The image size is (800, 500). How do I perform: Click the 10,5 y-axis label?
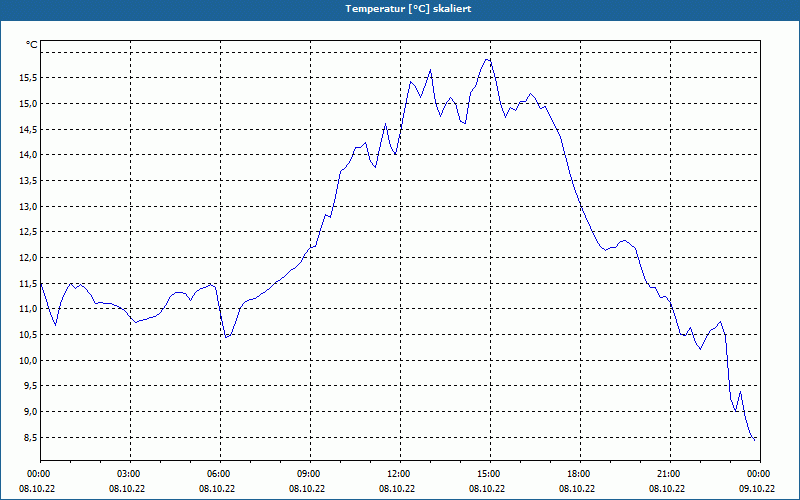coord(28,335)
